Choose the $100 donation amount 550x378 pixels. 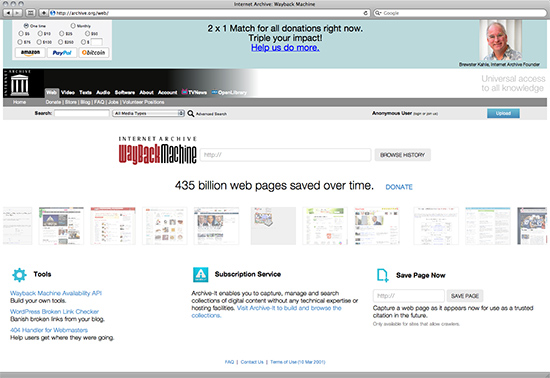click(x=39, y=42)
